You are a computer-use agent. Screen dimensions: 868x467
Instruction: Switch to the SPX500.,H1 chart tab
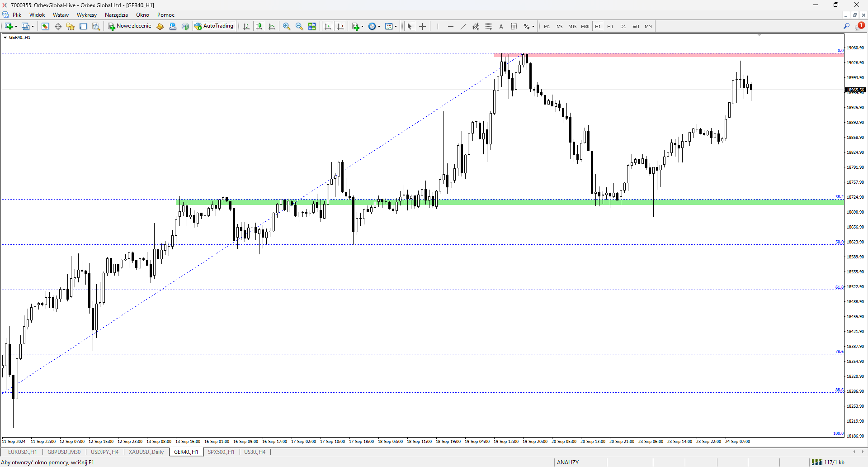pos(221,452)
